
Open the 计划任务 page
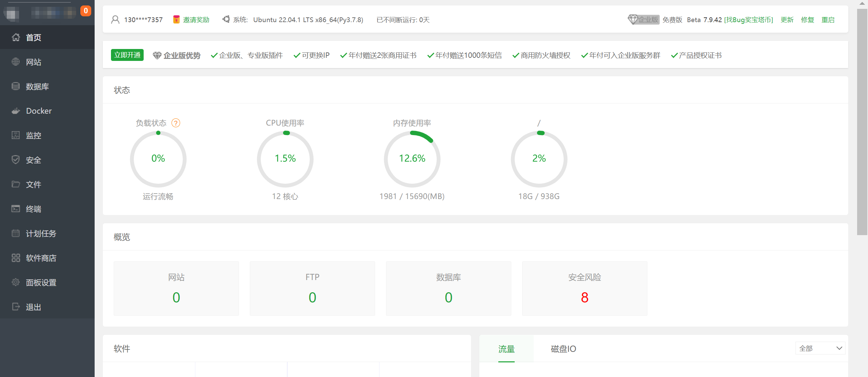[x=47, y=233]
